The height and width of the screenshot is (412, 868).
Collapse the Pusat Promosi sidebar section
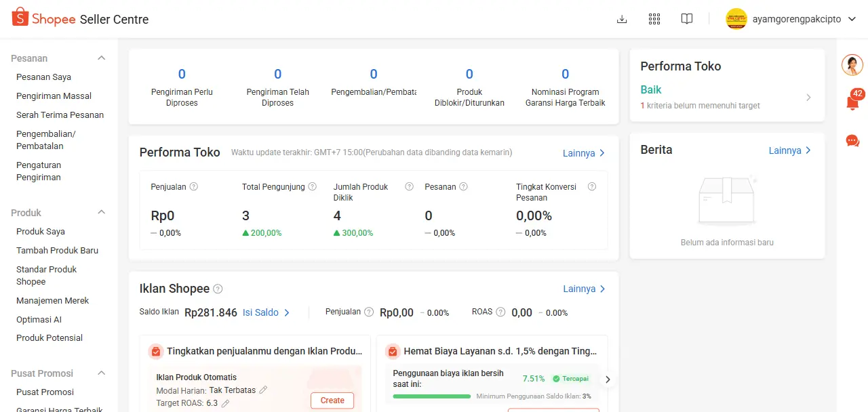(102, 373)
